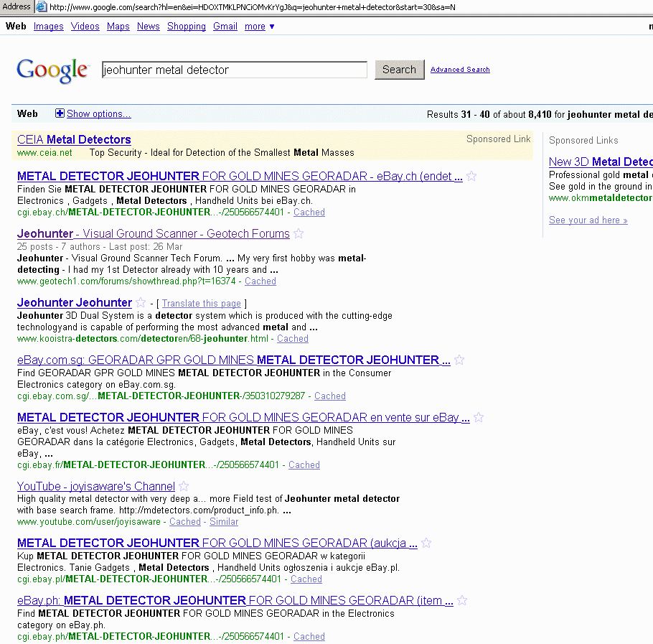Expand Show options panel
Image resolution: width=653 pixels, height=644 pixels.
click(x=99, y=113)
